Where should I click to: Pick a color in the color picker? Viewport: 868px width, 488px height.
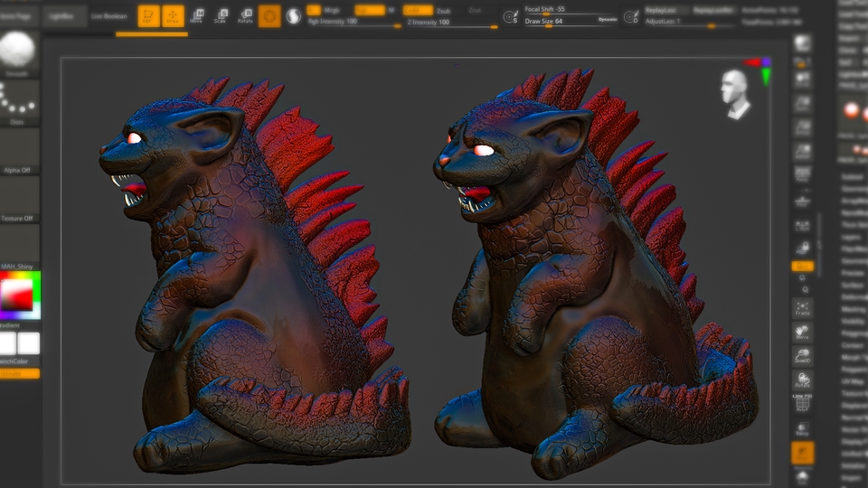(20, 296)
